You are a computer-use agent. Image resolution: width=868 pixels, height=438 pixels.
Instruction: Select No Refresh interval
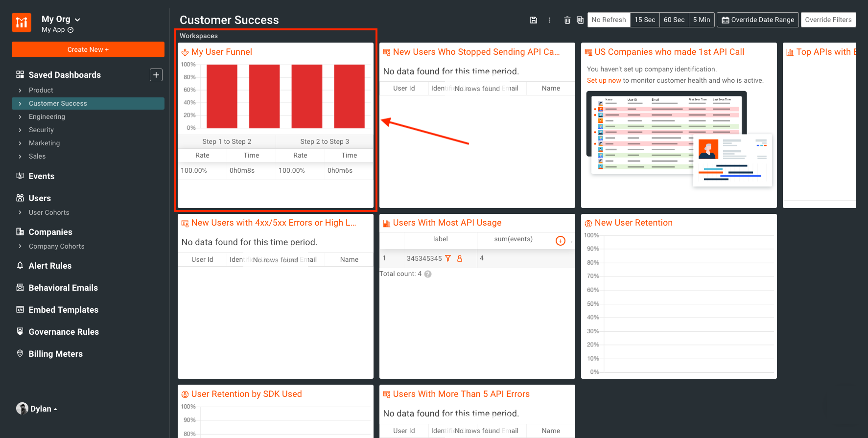pos(609,20)
